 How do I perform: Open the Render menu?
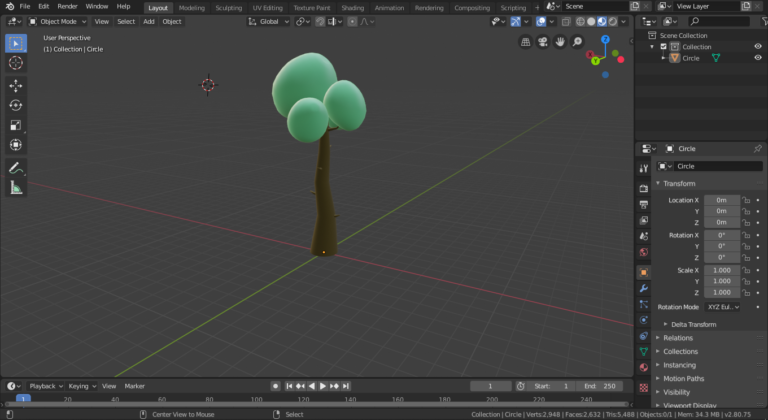pos(67,6)
